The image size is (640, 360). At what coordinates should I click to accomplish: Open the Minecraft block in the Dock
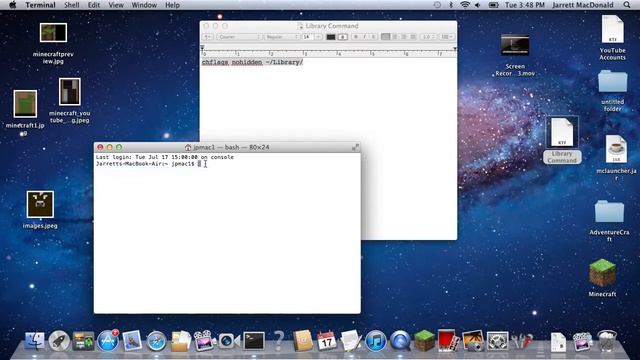[424, 340]
